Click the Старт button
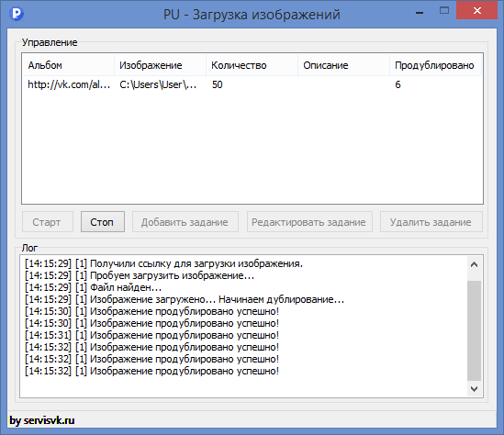This screenshot has height=435, width=504. (48, 222)
